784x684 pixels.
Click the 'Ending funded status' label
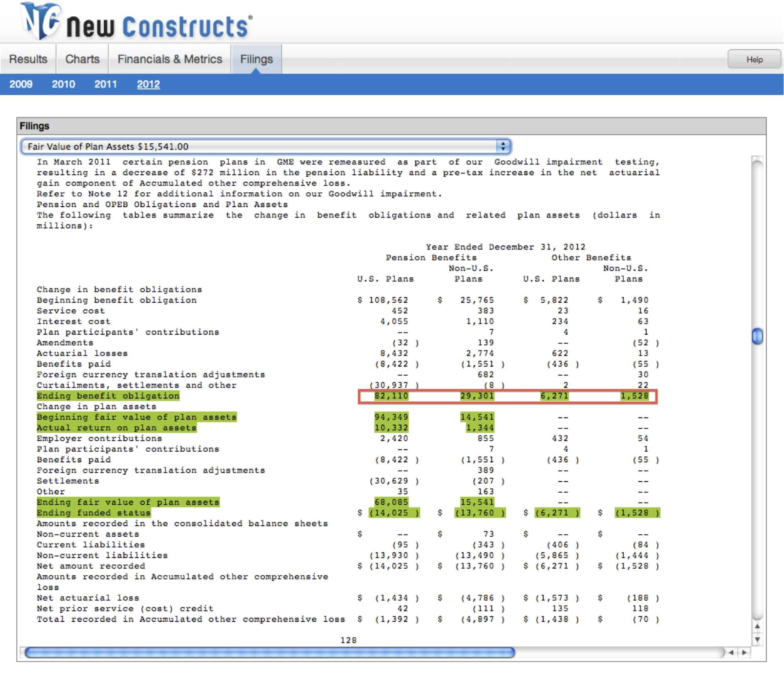93,513
